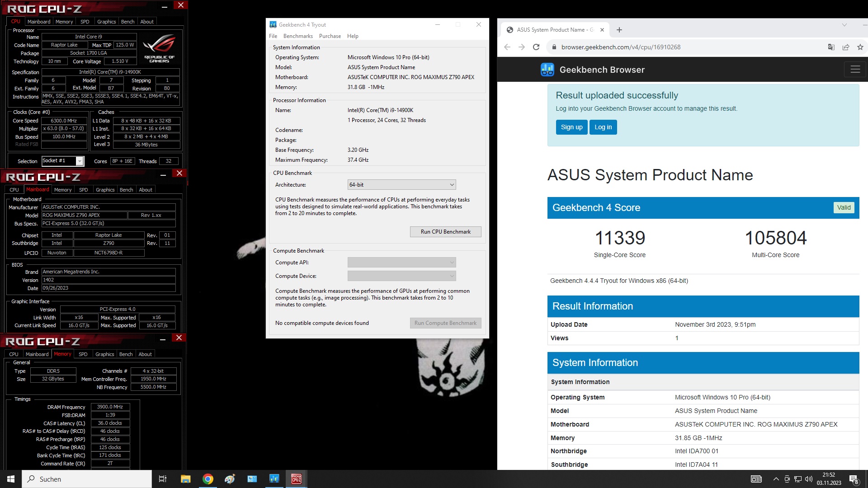Click the Core Speed 6300.0 MHz value
This screenshot has height=488, width=868.
(64, 121)
